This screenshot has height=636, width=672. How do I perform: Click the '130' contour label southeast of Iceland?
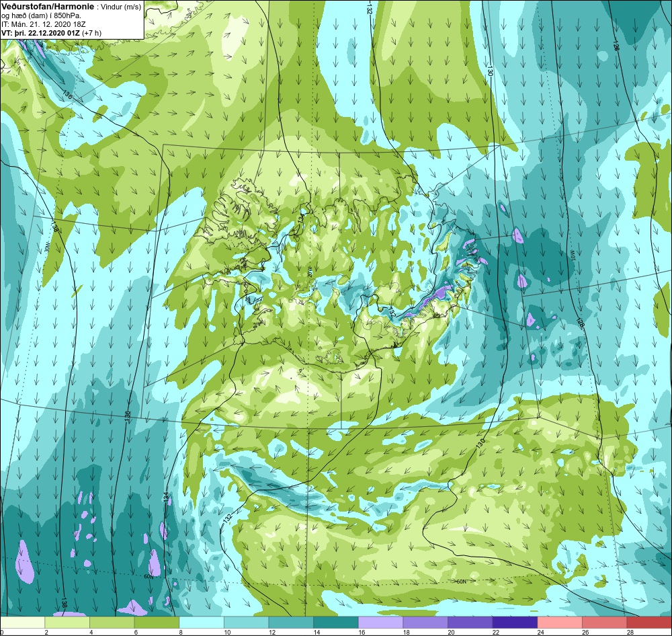point(480,443)
